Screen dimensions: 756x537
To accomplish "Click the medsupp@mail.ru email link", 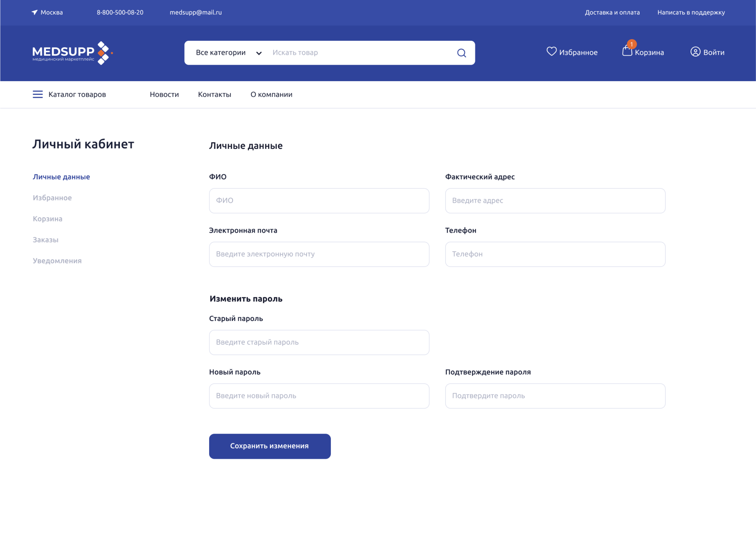I will (196, 12).
